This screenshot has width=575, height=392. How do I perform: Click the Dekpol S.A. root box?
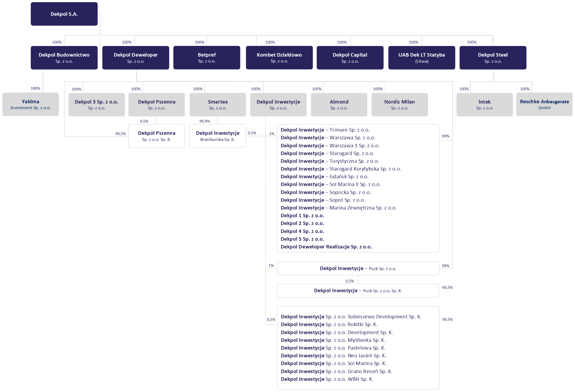64,14
